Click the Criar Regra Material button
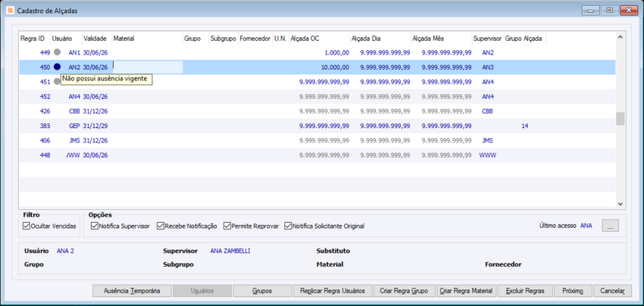Image resolution: width=644 pixels, height=306 pixels. pos(466,291)
